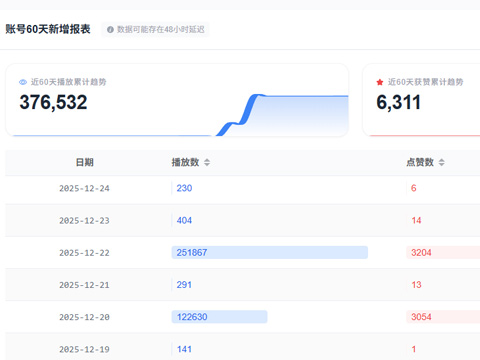This screenshot has width=480, height=360.
Task: Click plays value 122630
Action: click(192, 317)
